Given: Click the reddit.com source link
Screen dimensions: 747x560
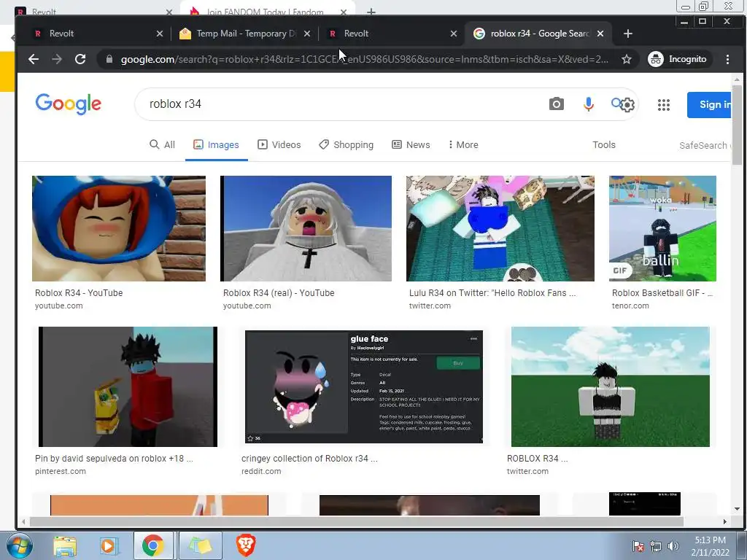Looking at the screenshot, I should [x=261, y=472].
